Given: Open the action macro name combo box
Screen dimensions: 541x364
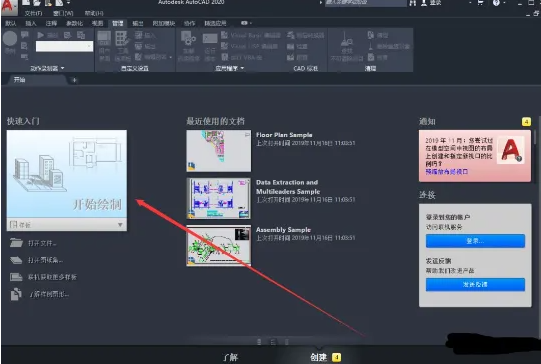Looking at the screenshot, I should pyautogui.click(x=64, y=46).
